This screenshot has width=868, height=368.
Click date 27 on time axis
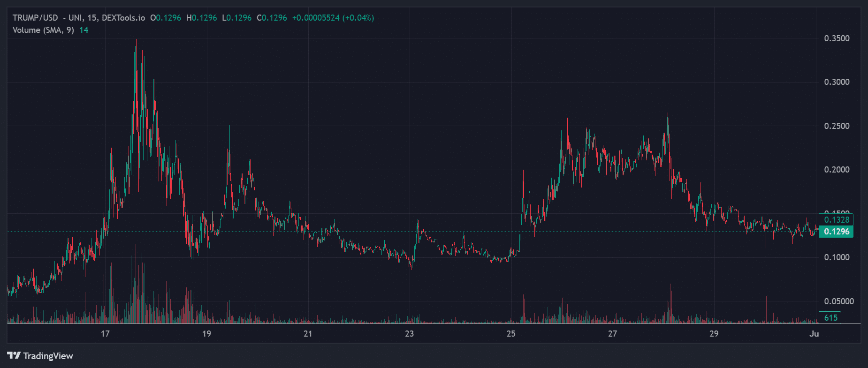coord(613,334)
